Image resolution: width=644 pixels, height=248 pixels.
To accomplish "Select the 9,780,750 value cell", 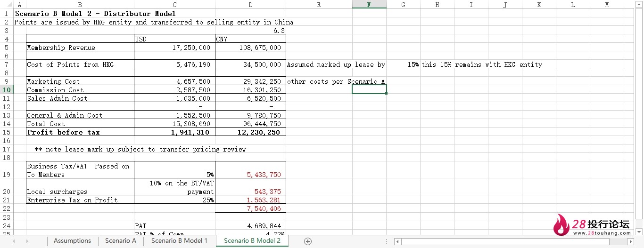I will pyautogui.click(x=250, y=115).
